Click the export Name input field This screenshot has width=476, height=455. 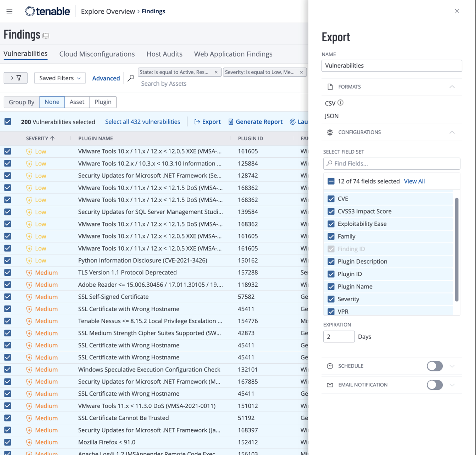tap(391, 66)
